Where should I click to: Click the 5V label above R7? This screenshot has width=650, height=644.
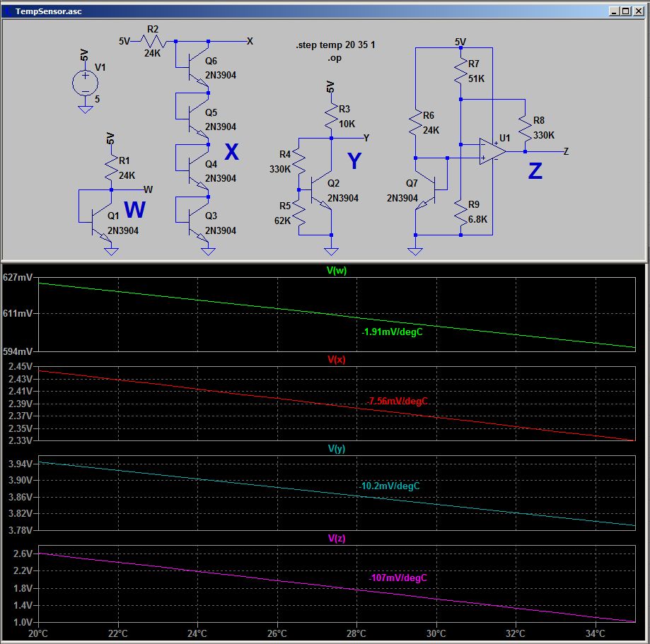click(x=460, y=42)
